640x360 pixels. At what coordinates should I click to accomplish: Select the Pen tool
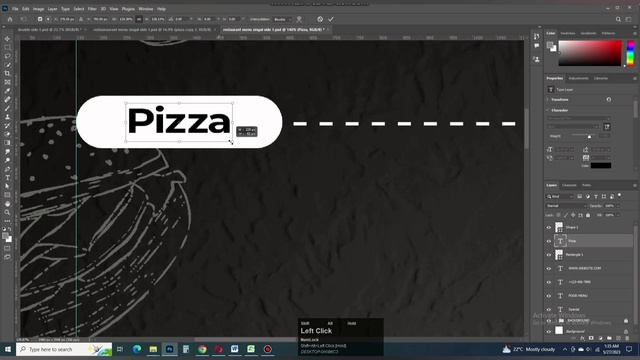(x=7, y=169)
